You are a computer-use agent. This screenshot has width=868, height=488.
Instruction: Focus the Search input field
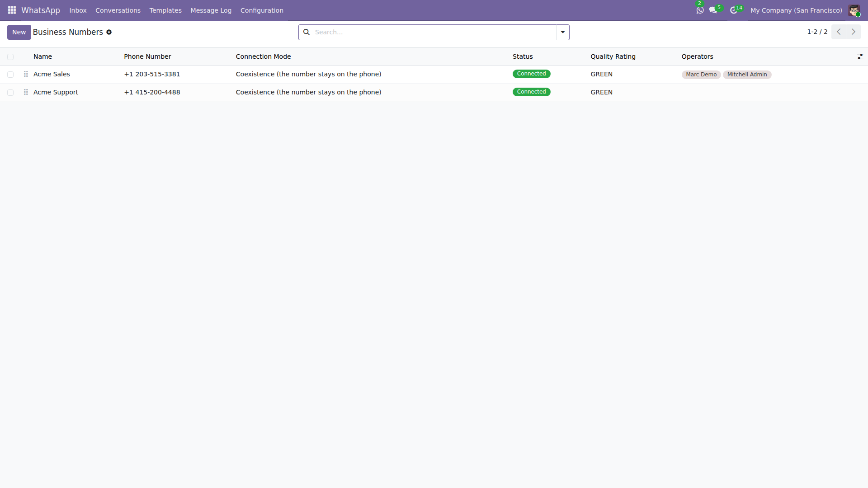coord(434,32)
